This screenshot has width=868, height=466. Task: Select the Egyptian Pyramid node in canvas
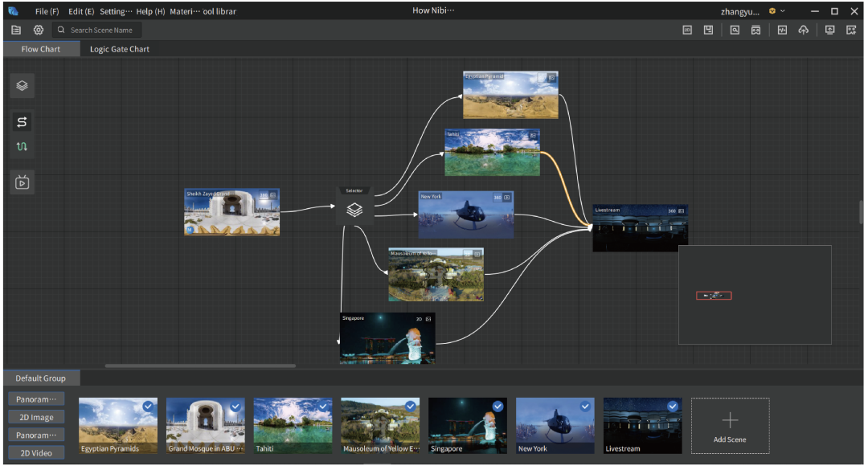[510, 95]
